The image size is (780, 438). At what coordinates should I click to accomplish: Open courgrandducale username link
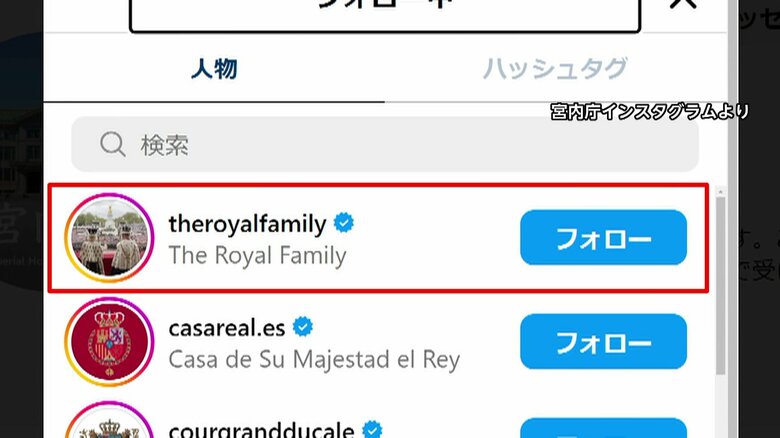click(x=261, y=430)
